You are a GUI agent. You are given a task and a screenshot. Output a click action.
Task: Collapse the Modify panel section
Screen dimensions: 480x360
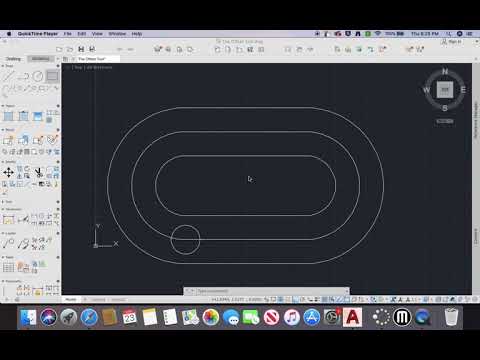click(x=3, y=162)
